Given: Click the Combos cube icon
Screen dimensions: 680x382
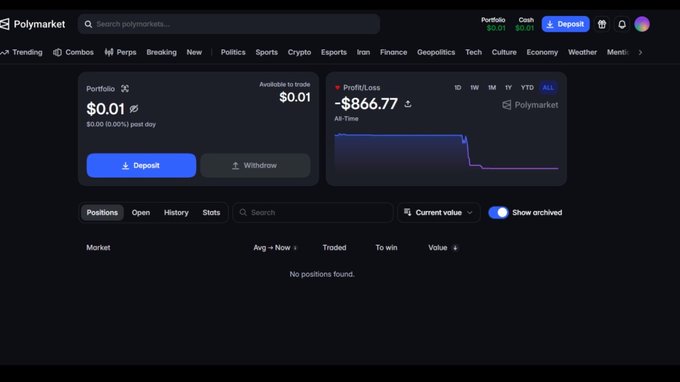Looking at the screenshot, I should [x=57, y=52].
